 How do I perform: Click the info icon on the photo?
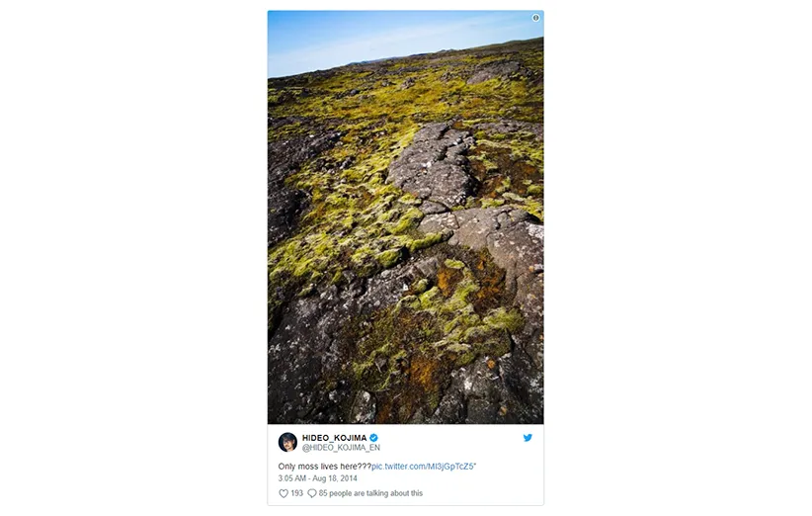pos(536,18)
